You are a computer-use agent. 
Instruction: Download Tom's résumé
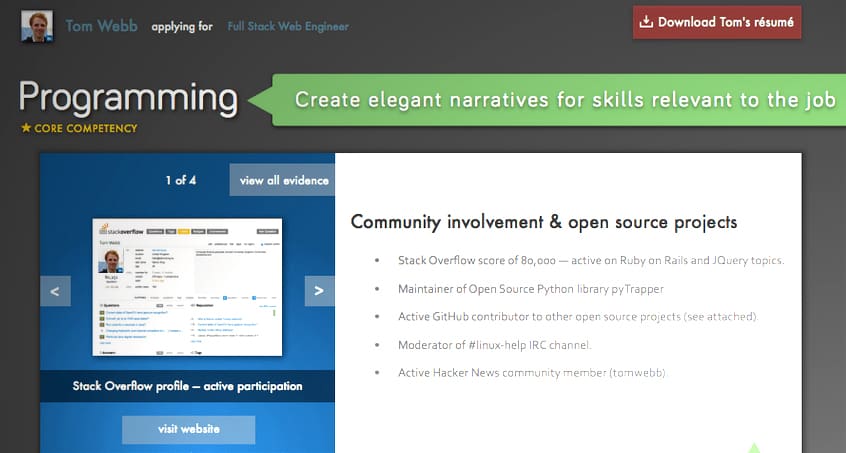(716, 22)
